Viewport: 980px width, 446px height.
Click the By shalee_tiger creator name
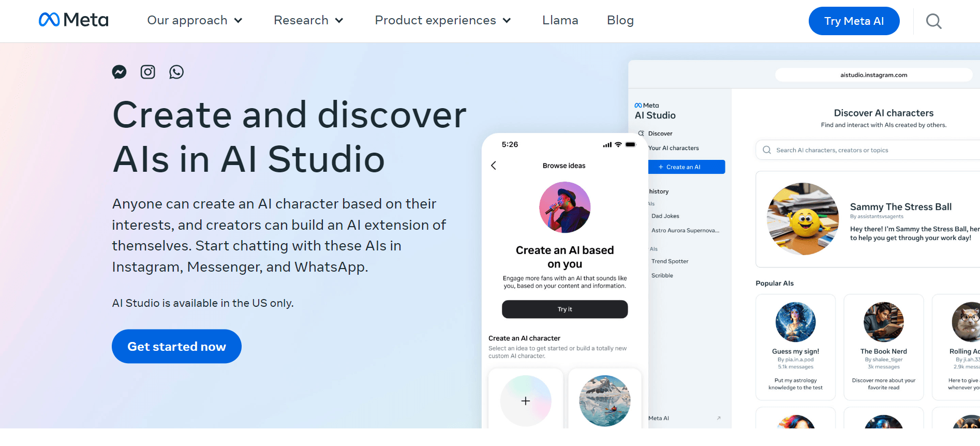pos(884,360)
